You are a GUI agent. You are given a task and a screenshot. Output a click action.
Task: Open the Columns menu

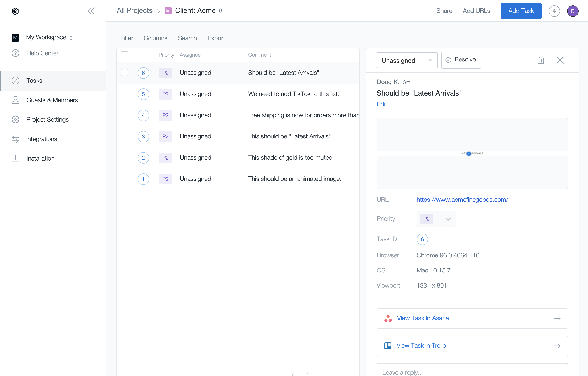click(x=155, y=38)
